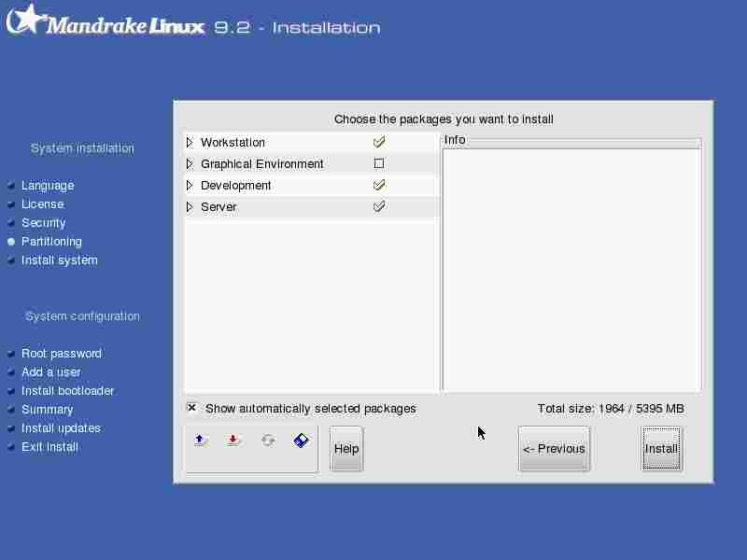Select the Server row label
Image resolution: width=747 pixels, height=560 pixels.
pos(218,206)
